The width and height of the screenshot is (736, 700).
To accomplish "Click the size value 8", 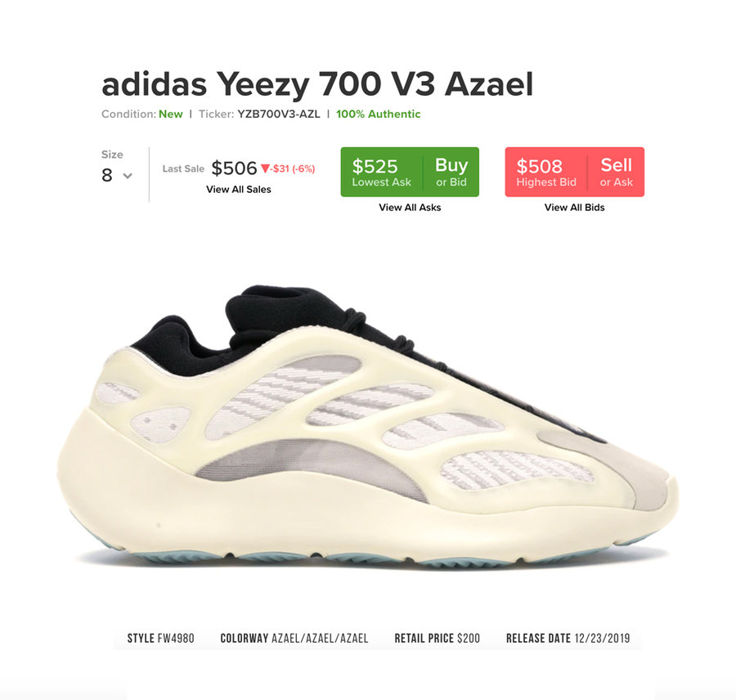I will pyautogui.click(x=107, y=176).
